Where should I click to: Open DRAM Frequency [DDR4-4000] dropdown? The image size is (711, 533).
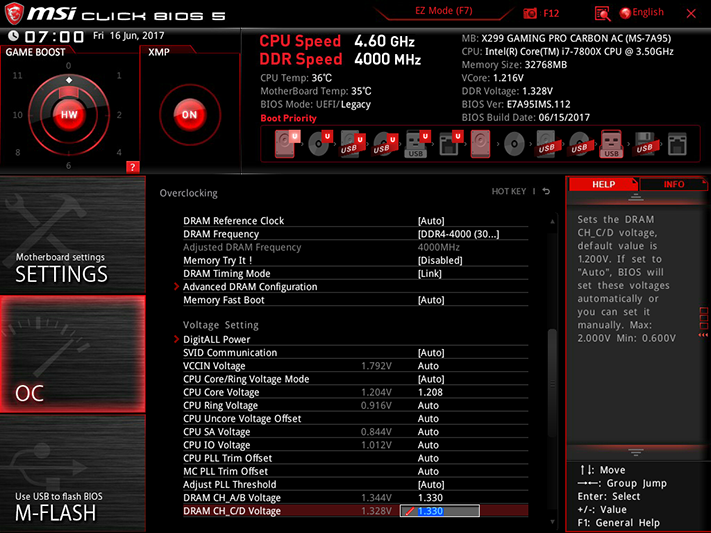pyautogui.click(x=458, y=234)
